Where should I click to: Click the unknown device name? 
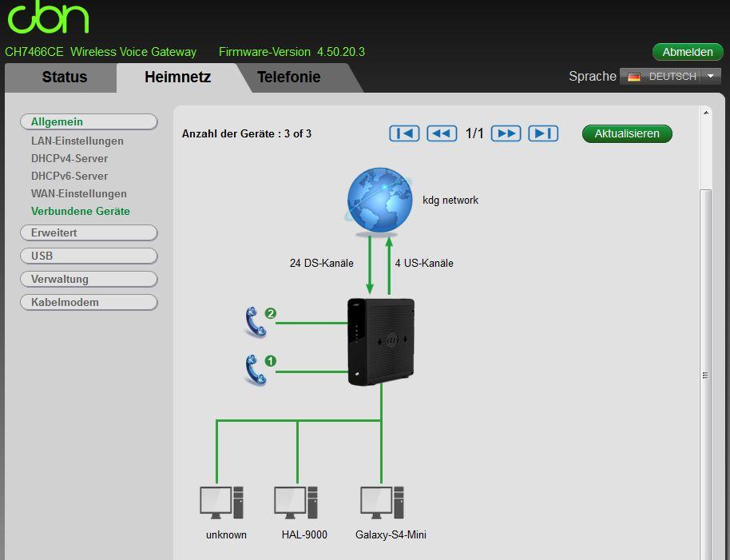click(226, 535)
